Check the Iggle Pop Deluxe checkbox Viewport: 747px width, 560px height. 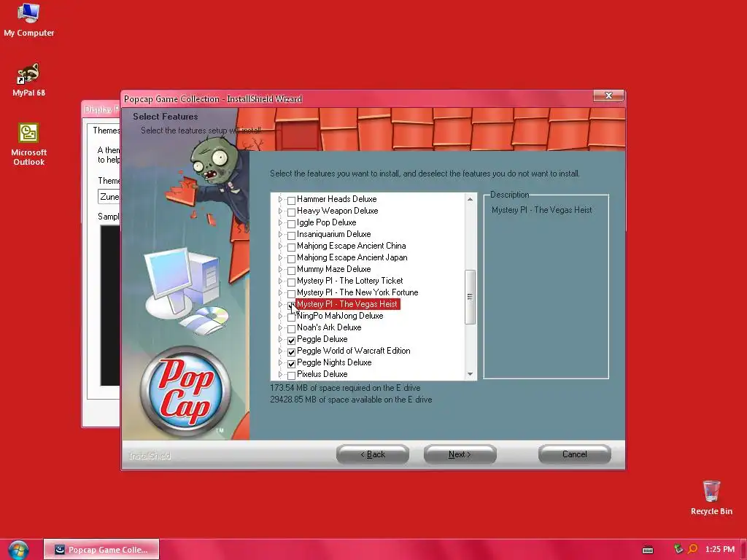click(291, 223)
